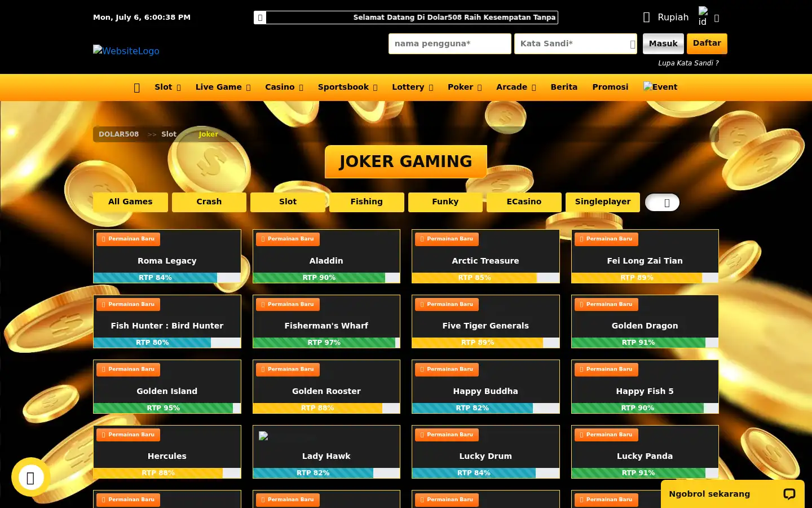
Task: Focus the nama pengguna input field
Action: coord(450,44)
